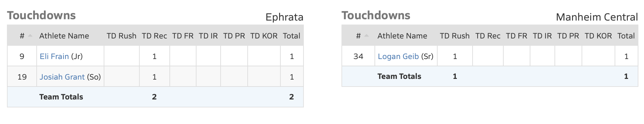
Task: Click Ephrata TD KOR column header
Action: click(264, 36)
